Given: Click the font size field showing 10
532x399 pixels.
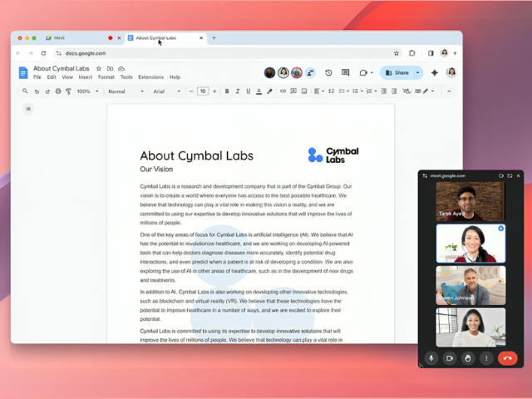Looking at the screenshot, I should 203,91.
